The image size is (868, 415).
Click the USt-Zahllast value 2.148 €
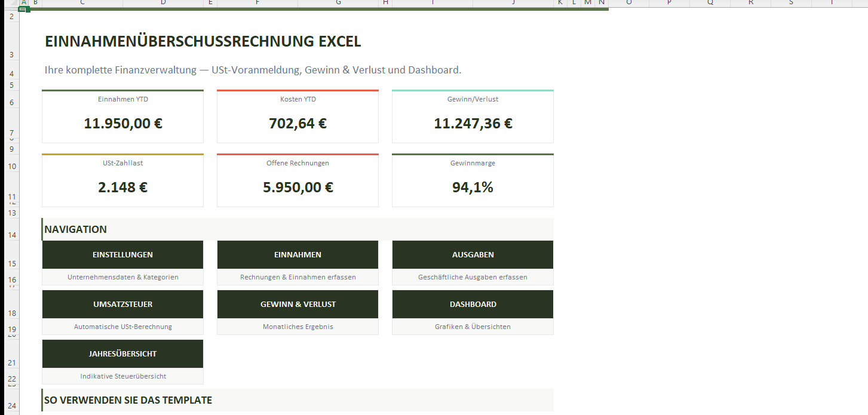[x=122, y=187]
